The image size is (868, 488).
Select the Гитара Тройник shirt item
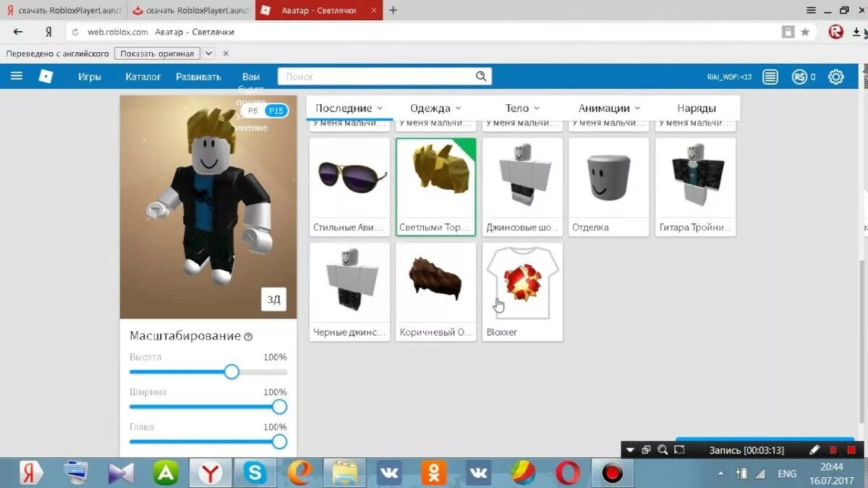(695, 187)
